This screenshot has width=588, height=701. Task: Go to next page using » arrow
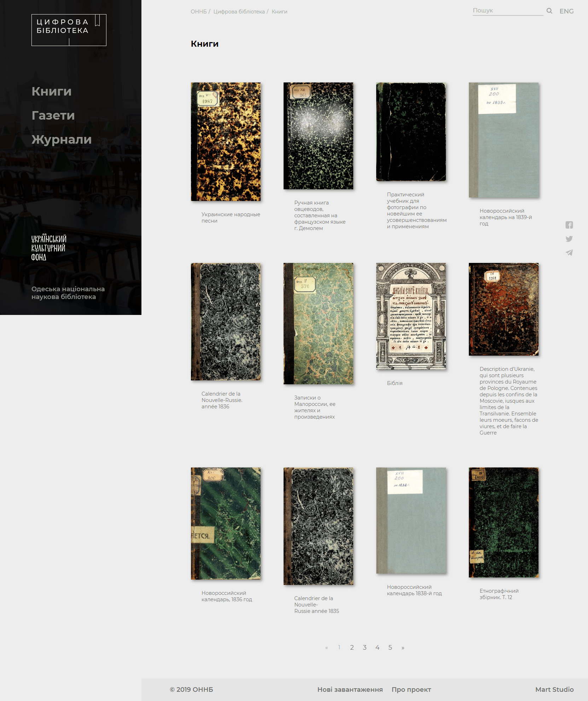pos(403,648)
